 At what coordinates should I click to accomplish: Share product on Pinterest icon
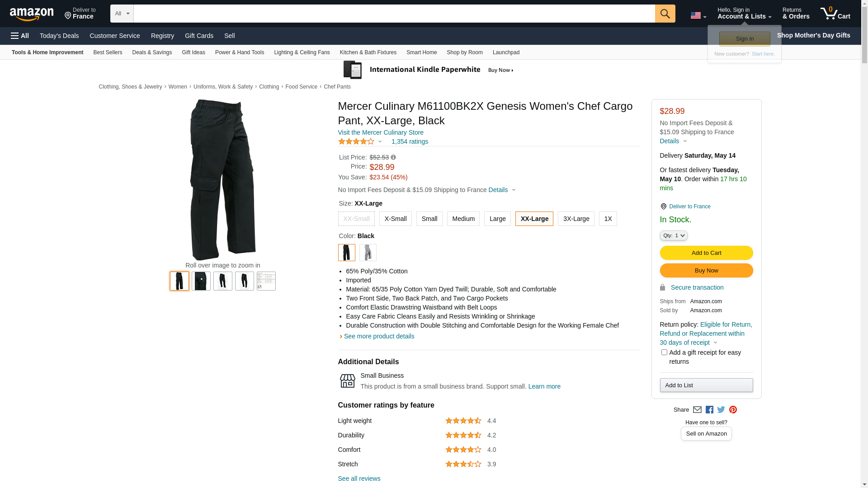click(x=733, y=410)
